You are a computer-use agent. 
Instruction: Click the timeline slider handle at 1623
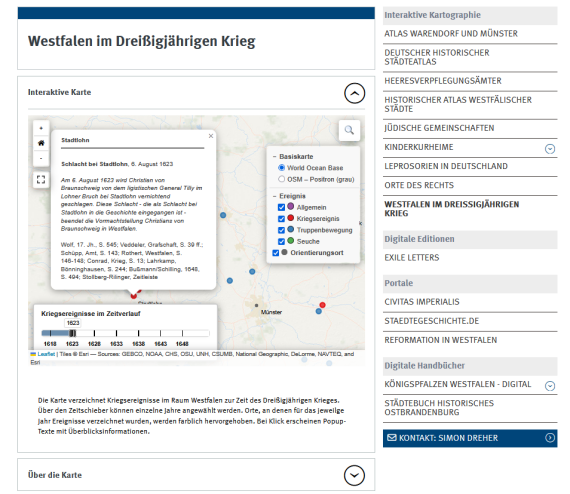point(72,333)
